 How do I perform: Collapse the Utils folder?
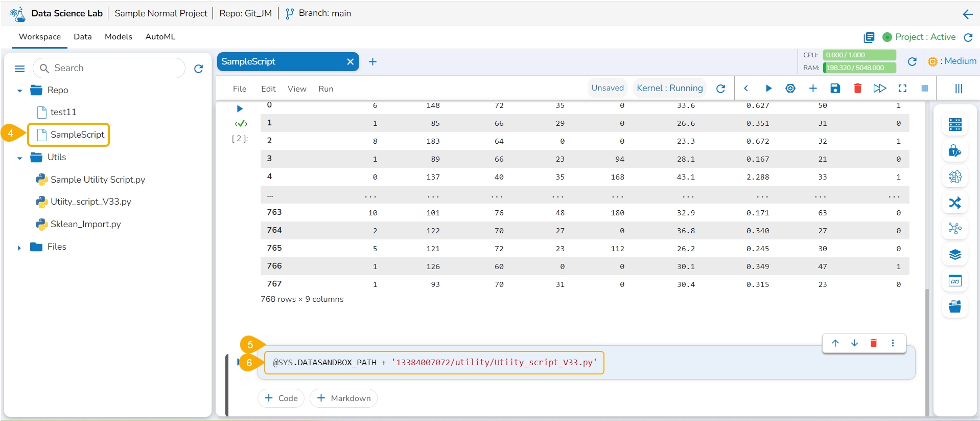click(x=19, y=158)
